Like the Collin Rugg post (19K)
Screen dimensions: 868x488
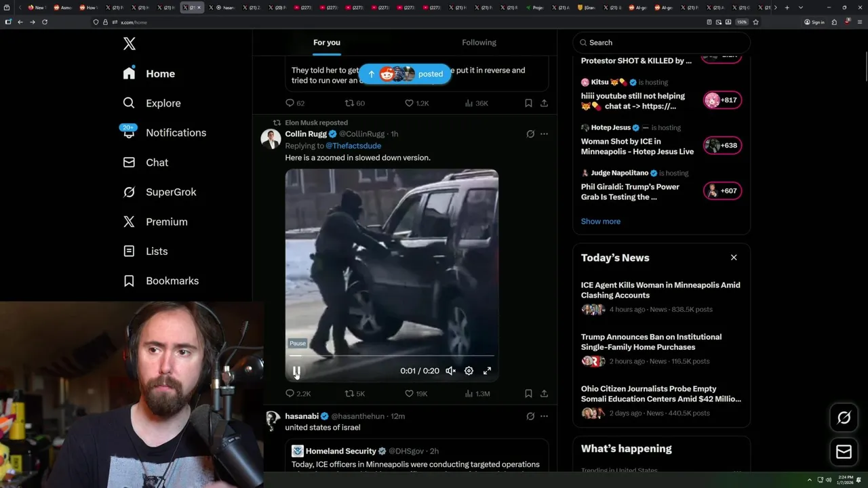coord(416,393)
